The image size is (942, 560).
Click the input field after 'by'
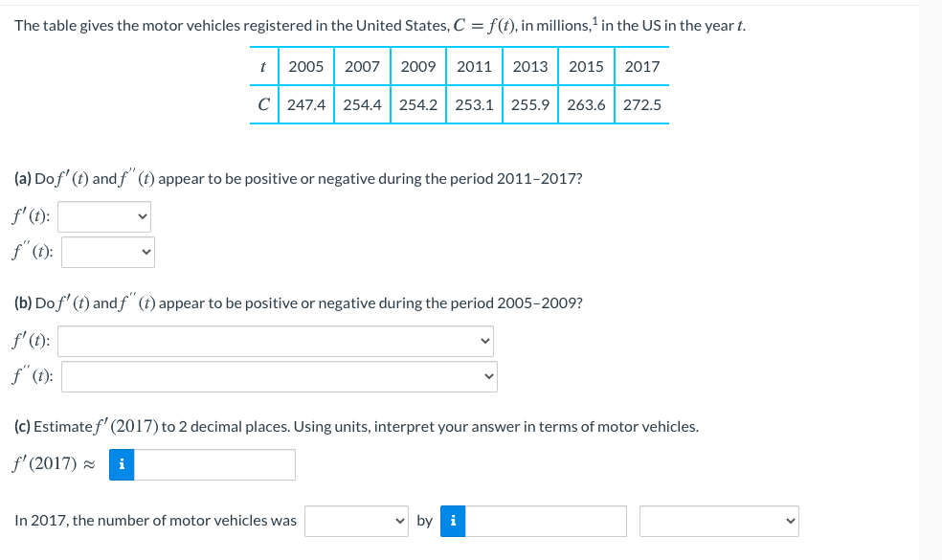[x=546, y=521]
